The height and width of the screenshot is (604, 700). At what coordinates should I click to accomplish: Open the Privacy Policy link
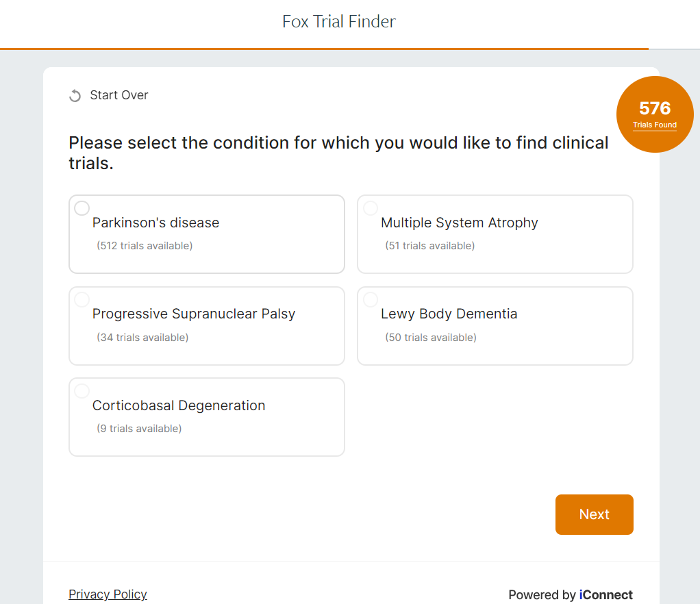coord(108,594)
